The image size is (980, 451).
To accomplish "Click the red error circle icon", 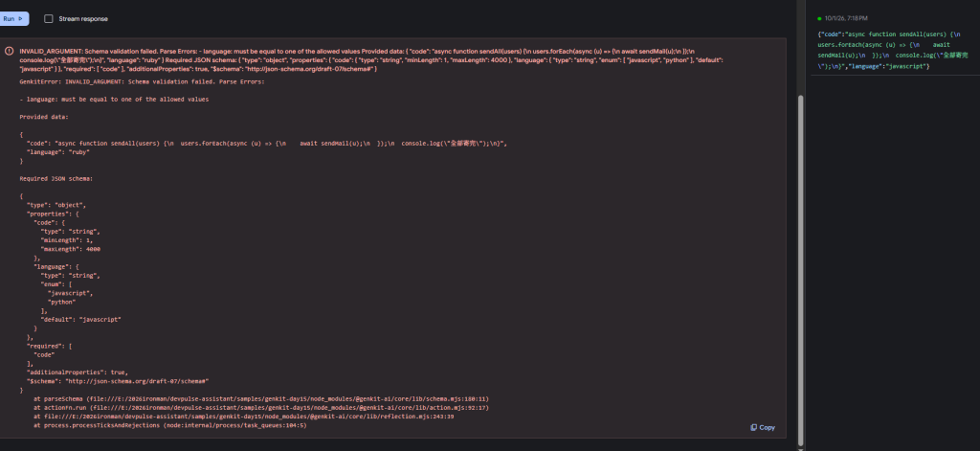I will pos(10,51).
